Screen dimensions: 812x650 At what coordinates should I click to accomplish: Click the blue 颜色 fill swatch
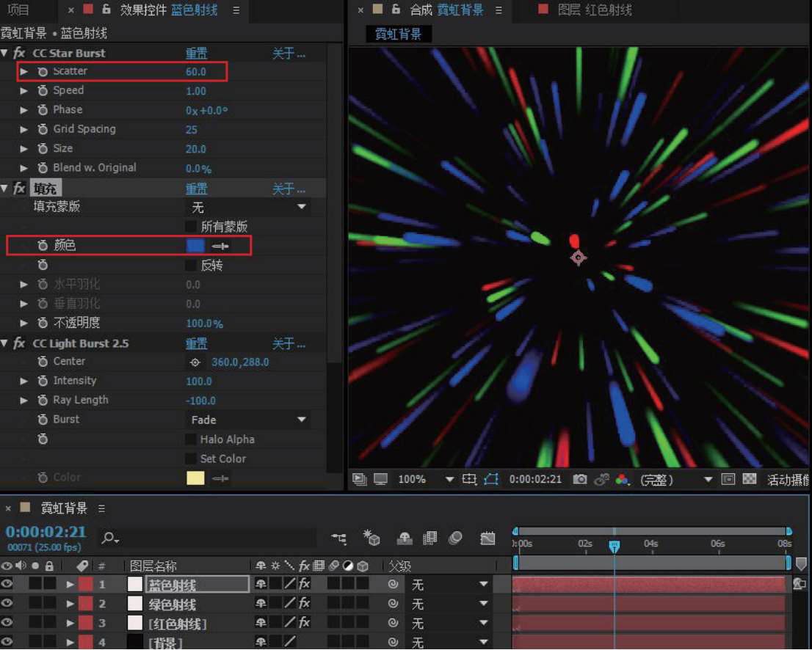[x=195, y=246]
